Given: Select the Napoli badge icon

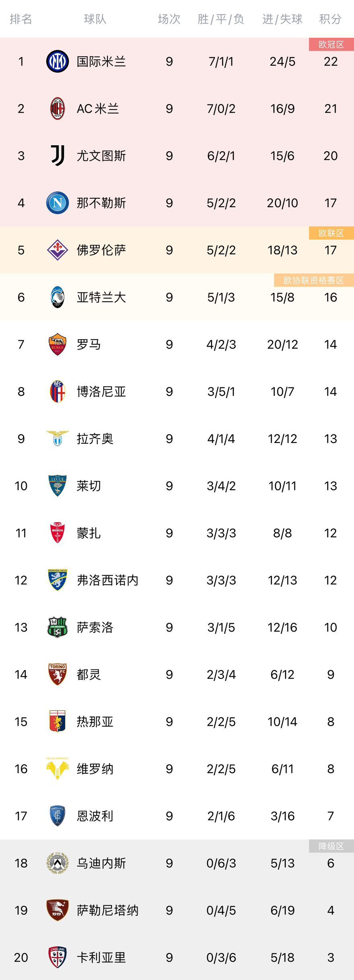Looking at the screenshot, I should click(x=58, y=203).
